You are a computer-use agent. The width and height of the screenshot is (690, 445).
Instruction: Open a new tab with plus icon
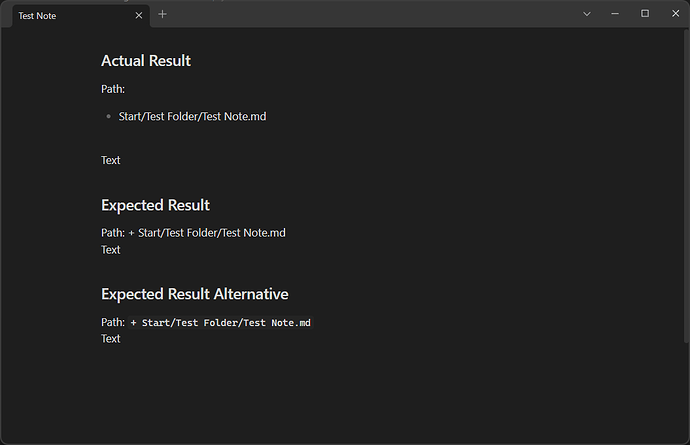[x=162, y=14]
